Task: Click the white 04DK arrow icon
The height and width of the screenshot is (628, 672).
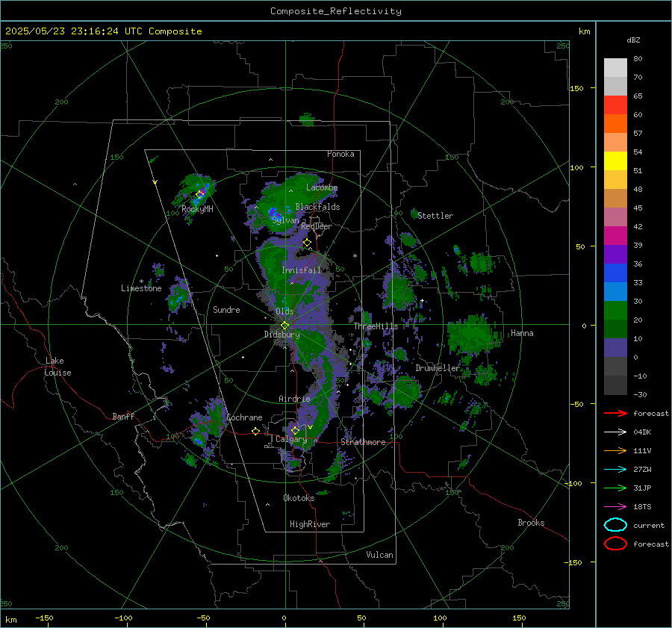Action: [615, 432]
